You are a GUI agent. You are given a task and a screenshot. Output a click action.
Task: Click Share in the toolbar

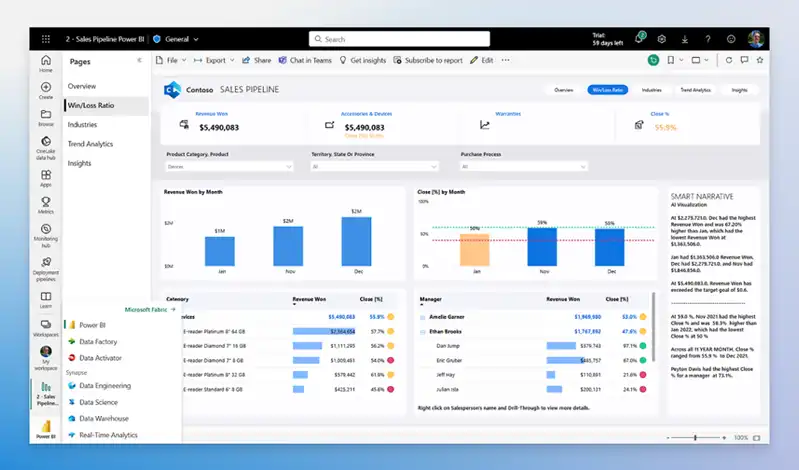tap(256, 60)
